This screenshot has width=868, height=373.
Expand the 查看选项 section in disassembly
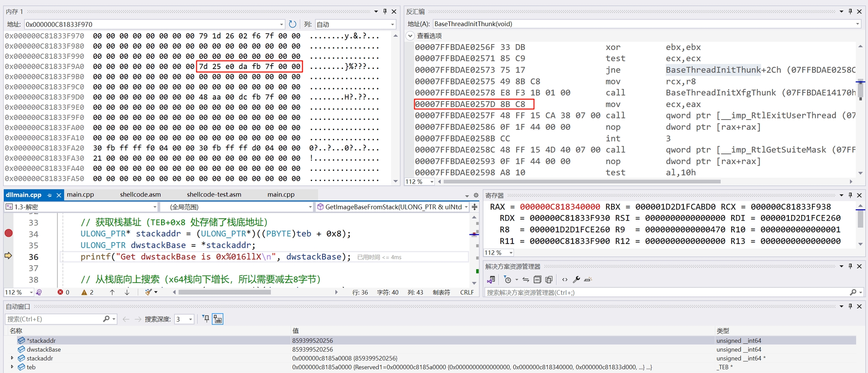pyautogui.click(x=410, y=36)
